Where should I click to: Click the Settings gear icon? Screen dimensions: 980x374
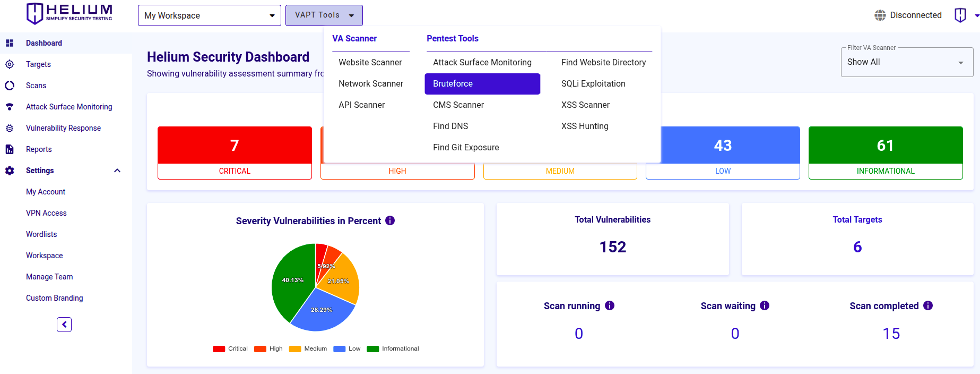[10, 171]
